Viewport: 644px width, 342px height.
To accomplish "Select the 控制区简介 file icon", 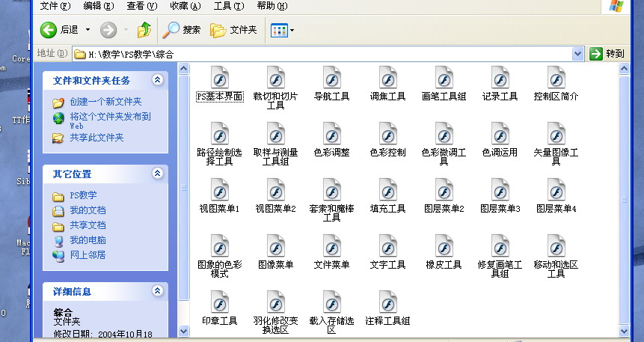I will tap(556, 78).
